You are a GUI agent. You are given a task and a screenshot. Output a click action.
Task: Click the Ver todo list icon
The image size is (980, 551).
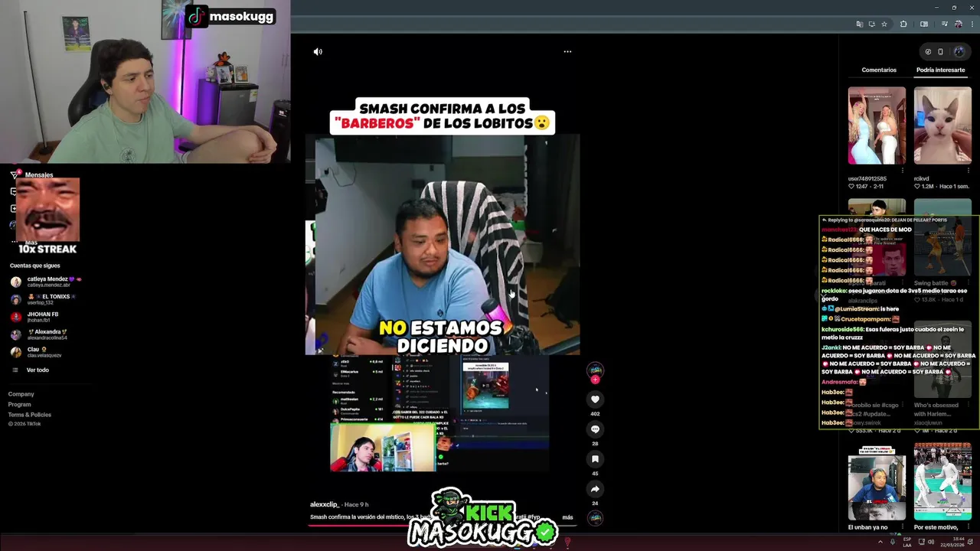(x=15, y=370)
